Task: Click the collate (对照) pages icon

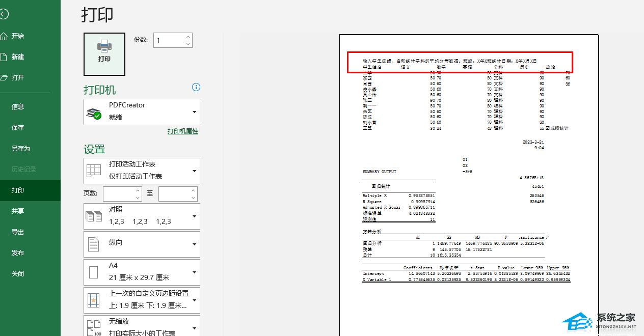Action: point(94,216)
